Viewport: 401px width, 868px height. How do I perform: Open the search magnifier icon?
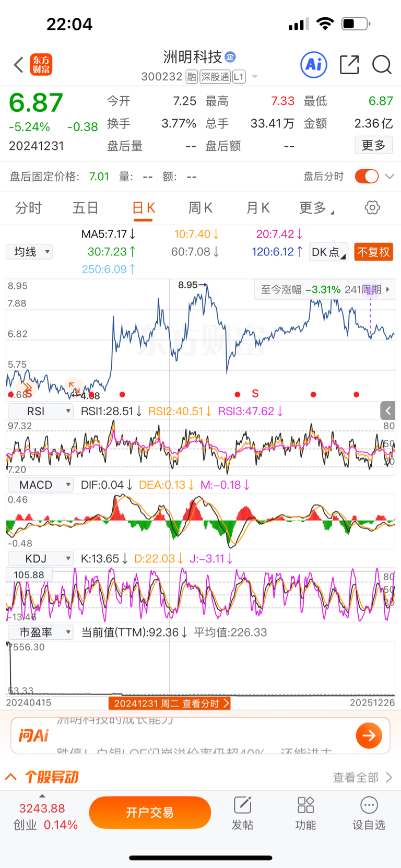point(382,65)
